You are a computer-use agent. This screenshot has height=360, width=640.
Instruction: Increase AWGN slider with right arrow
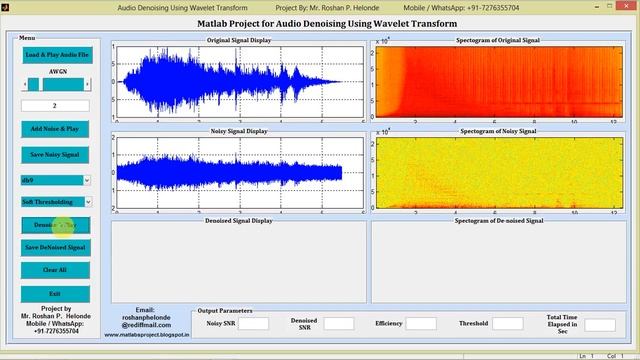point(87,84)
